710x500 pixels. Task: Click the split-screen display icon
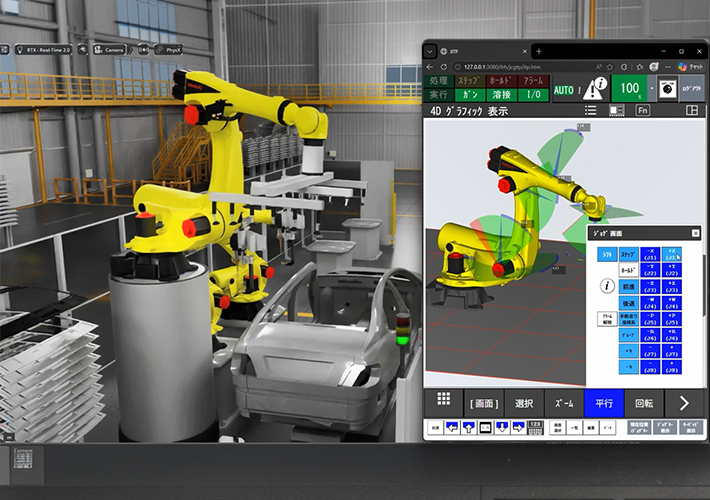tap(616, 110)
